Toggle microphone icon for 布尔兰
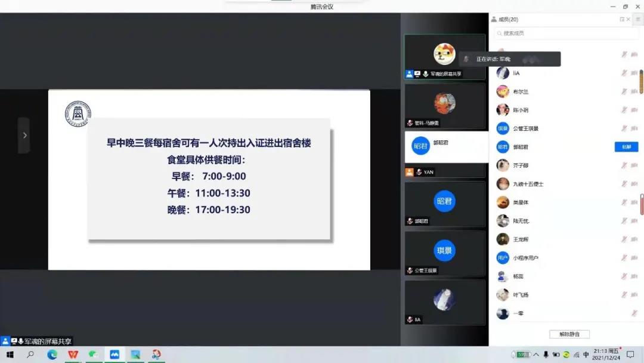The width and height of the screenshot is (644, 363). pos(624,91)
